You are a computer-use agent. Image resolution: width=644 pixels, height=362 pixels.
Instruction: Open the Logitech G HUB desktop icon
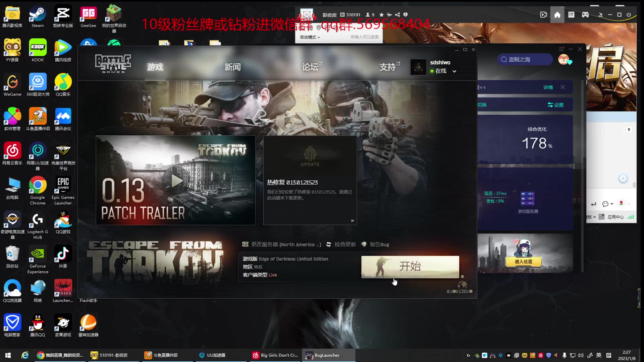coord(38,225)
